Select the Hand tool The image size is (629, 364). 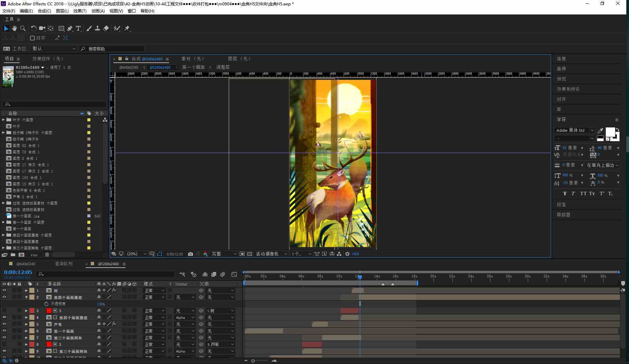pos(15,29)
